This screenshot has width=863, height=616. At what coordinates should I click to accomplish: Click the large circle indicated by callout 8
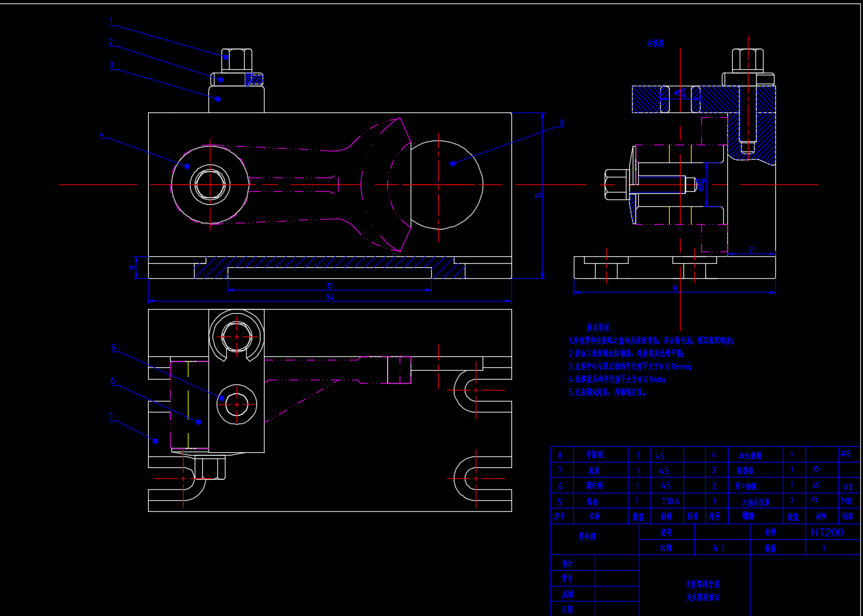[x=446, y=185]
